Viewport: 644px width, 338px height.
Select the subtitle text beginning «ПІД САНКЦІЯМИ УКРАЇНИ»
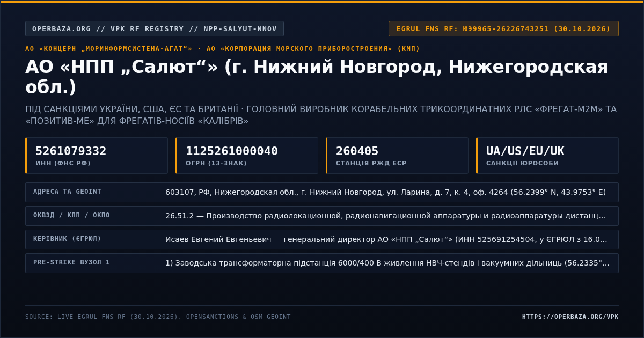pyautogui.click(x=321, y=115)
